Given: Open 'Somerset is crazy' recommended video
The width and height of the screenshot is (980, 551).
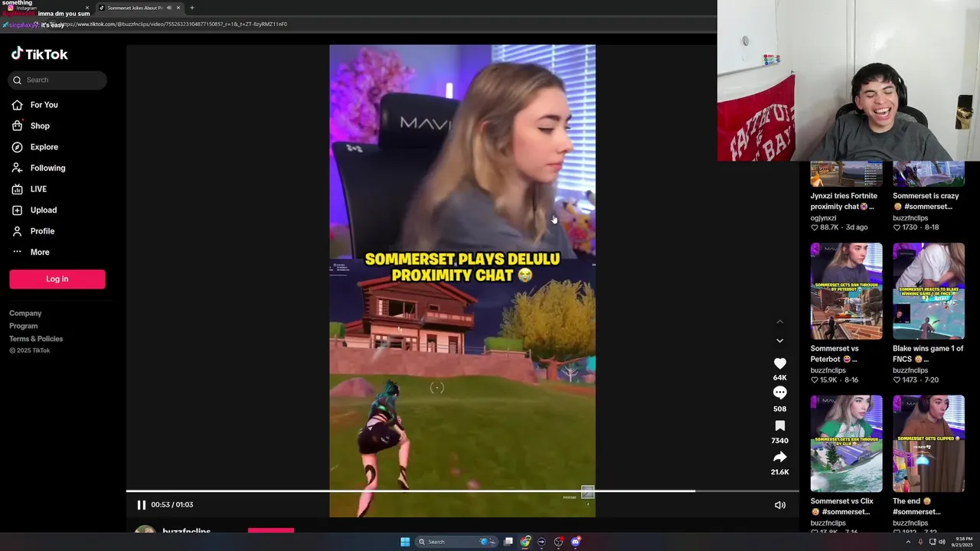Looking at the screenshot, I should click(x=928, y=174).
